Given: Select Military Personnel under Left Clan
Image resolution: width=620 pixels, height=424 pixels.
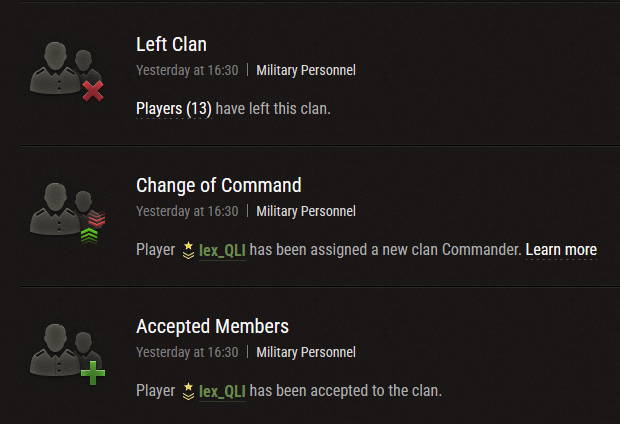Looking at the screenshot, I should [306, 70].
